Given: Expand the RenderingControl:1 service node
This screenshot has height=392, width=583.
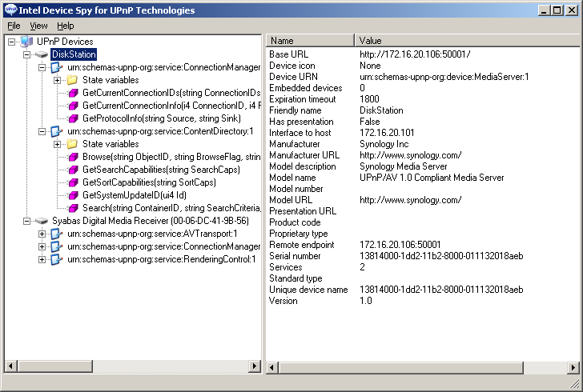Looking at the screenshot, I should (42, 259).
